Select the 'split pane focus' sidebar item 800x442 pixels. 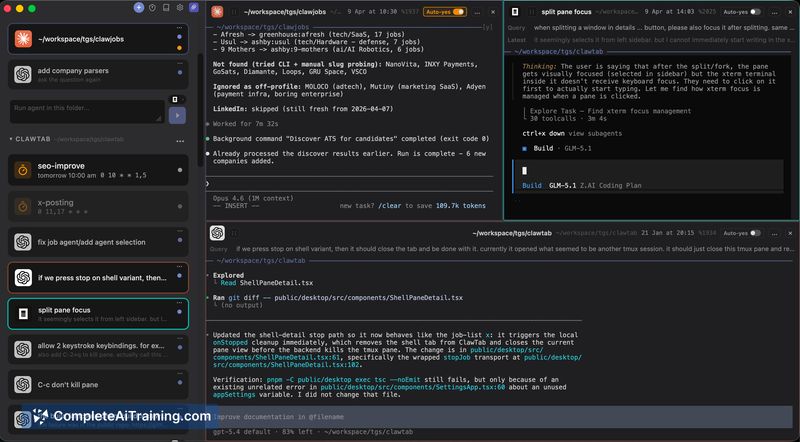[x=97, y=313]
